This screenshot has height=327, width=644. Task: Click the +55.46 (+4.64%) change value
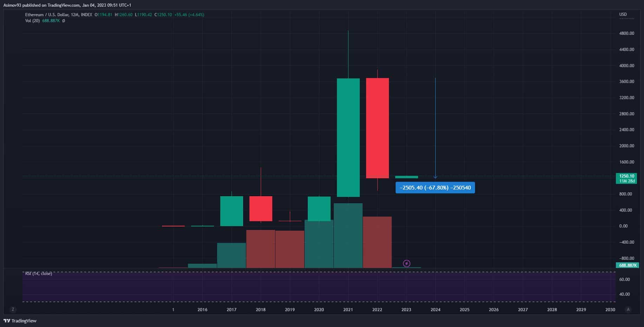click(189, 15)
